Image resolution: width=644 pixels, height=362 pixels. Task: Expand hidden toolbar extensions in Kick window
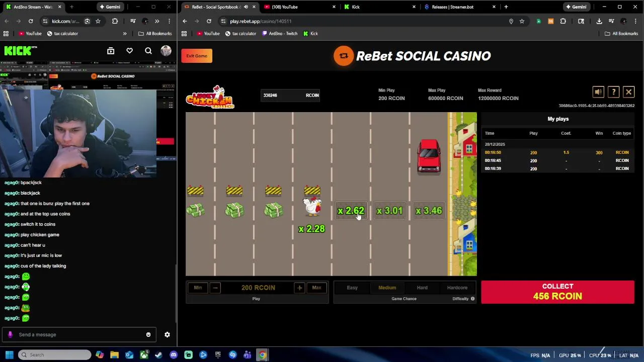point(157,21)
